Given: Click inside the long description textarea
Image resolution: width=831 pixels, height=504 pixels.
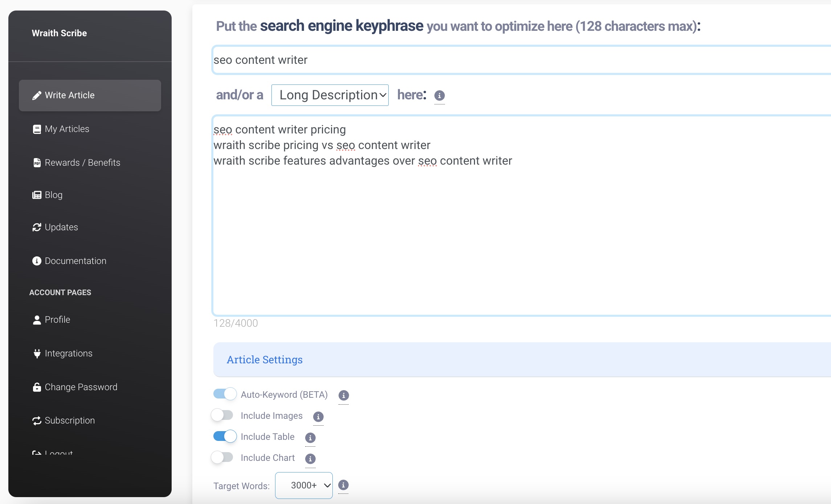Looking at the screenshot, I should [521, 215].
